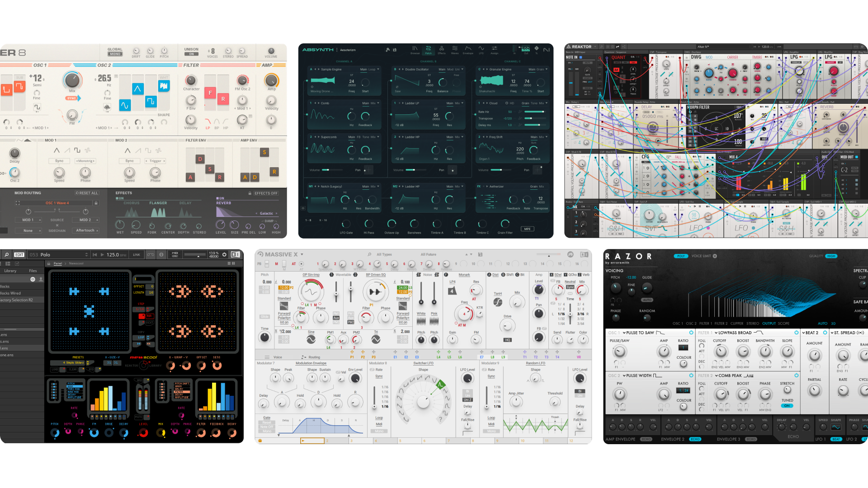This screenshot has height=488, width=868.
Task: Click the Massive X logo icon
Action: pos(260,254)
